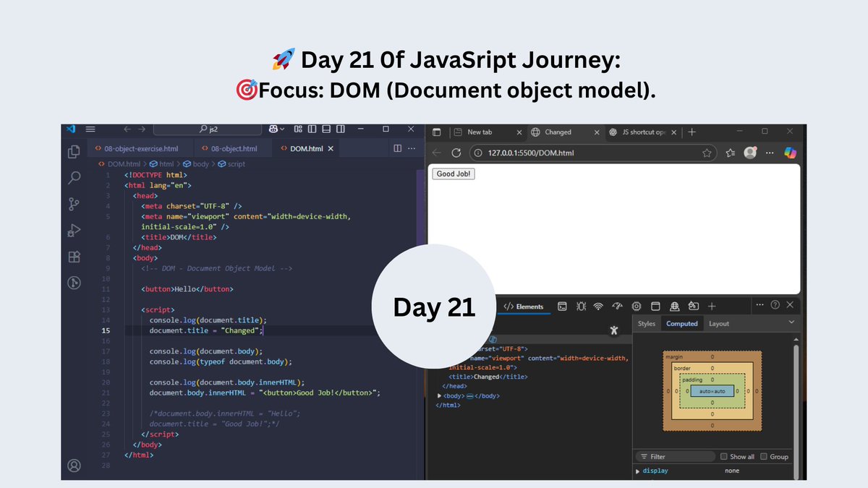Open the VS Code Search view
868x488 pixels.
(74, 178)
